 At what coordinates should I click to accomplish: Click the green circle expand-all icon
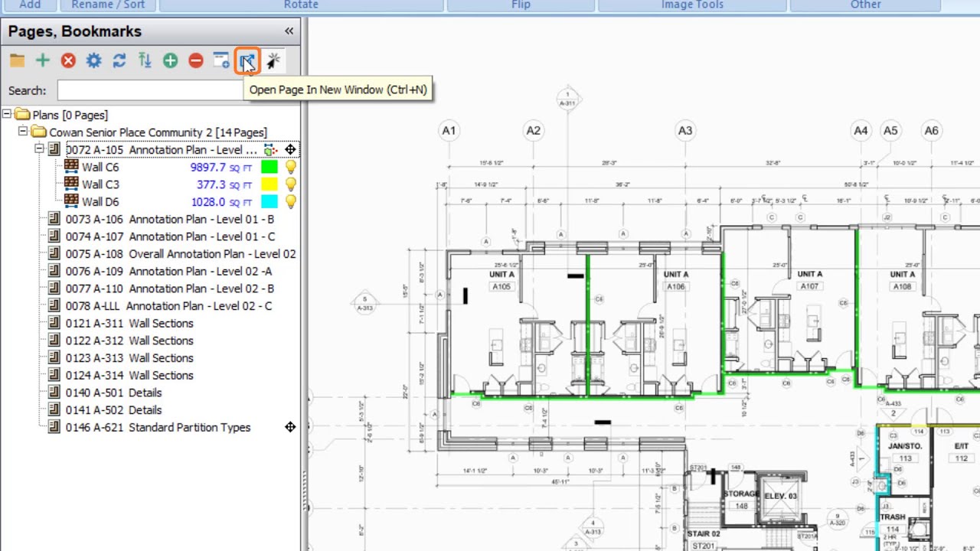click(170, 60)
